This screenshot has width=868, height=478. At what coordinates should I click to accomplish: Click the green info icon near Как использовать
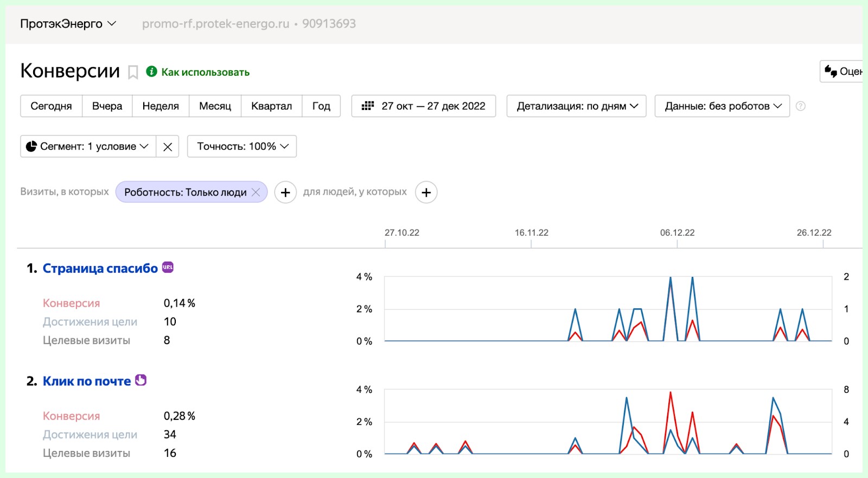coord(152,72)
